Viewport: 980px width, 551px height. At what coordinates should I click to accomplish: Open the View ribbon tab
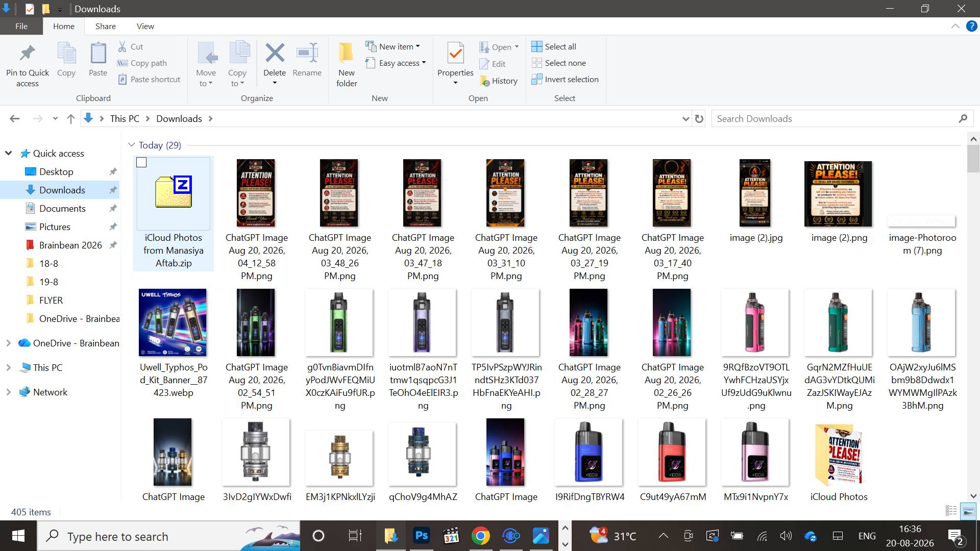pos(145,26)
